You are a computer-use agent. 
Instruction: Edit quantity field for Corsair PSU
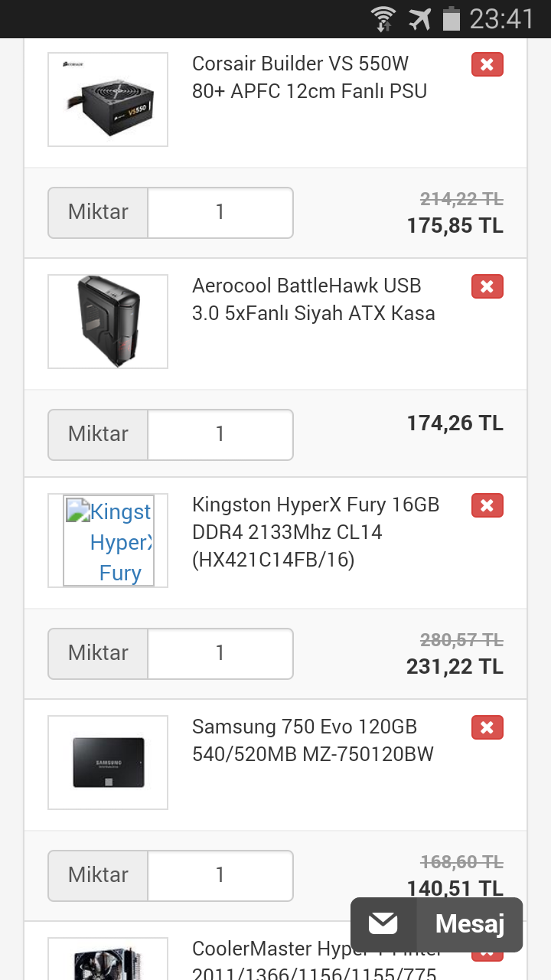tap(220, 212)
